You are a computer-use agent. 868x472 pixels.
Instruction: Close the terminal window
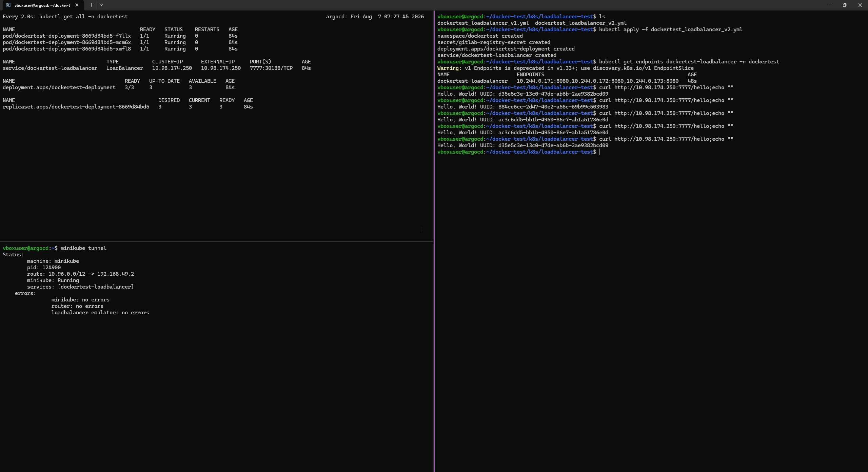point(860,5)
